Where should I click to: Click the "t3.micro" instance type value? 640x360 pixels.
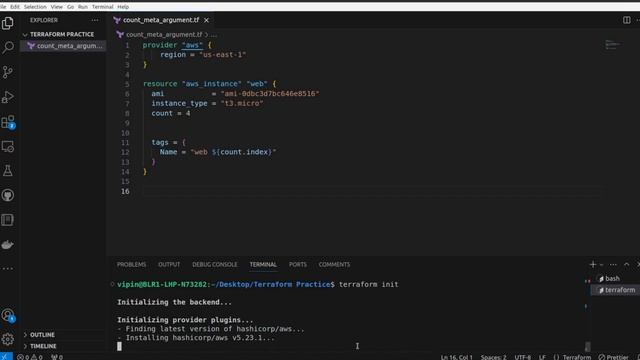click(x=242, y=103)
